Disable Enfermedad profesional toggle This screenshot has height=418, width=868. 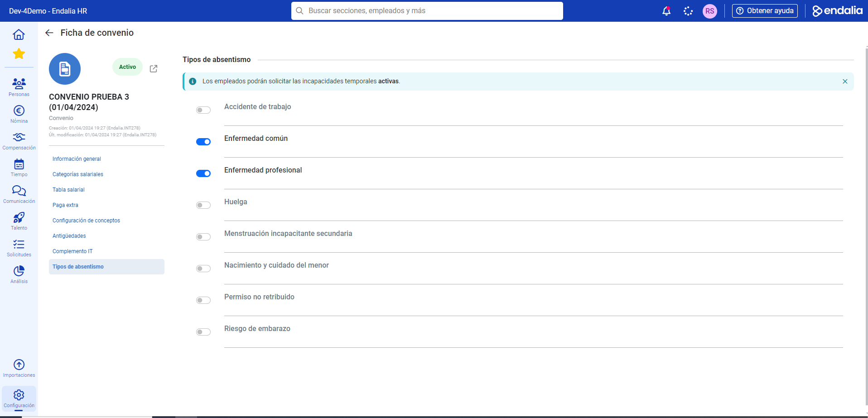pyautogui.click(x=203, y=173)
